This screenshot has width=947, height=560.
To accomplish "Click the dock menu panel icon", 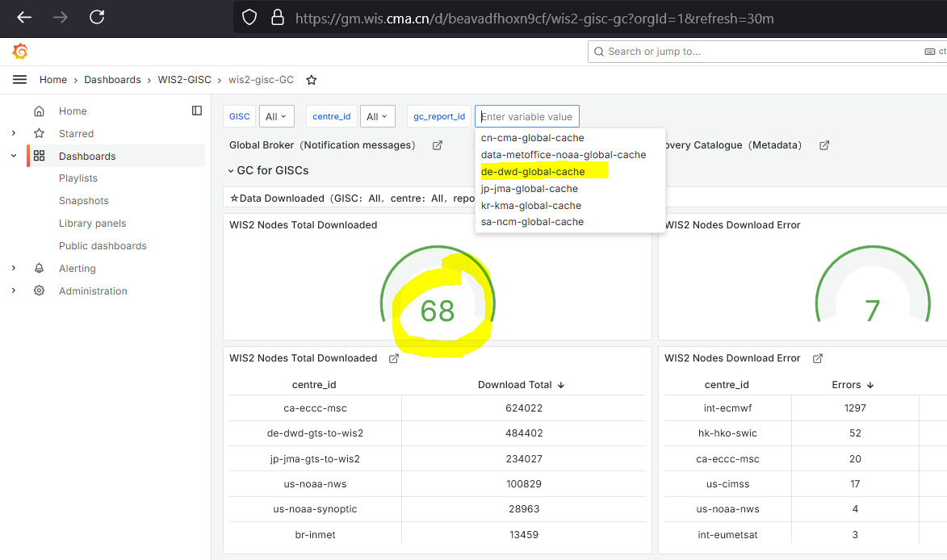I will pos(197,111).
